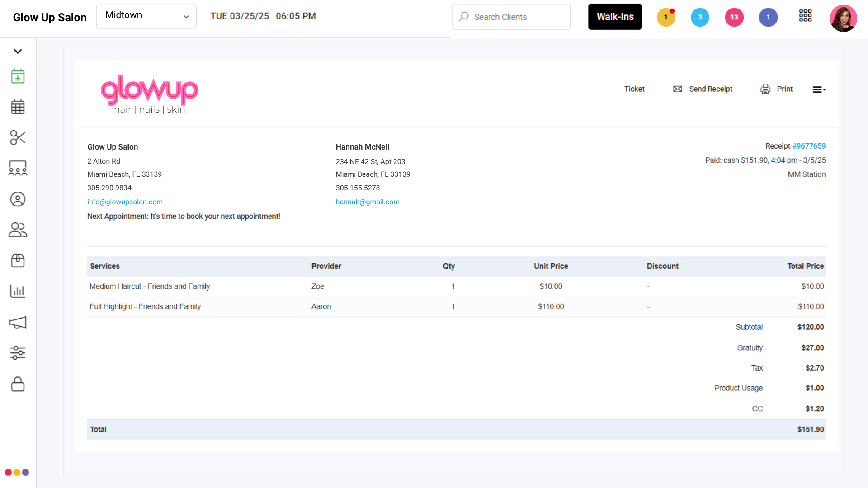Open the group class icon in sidebar
The height and width of the screenshot is (488, 868).
(x=18, y=168)
